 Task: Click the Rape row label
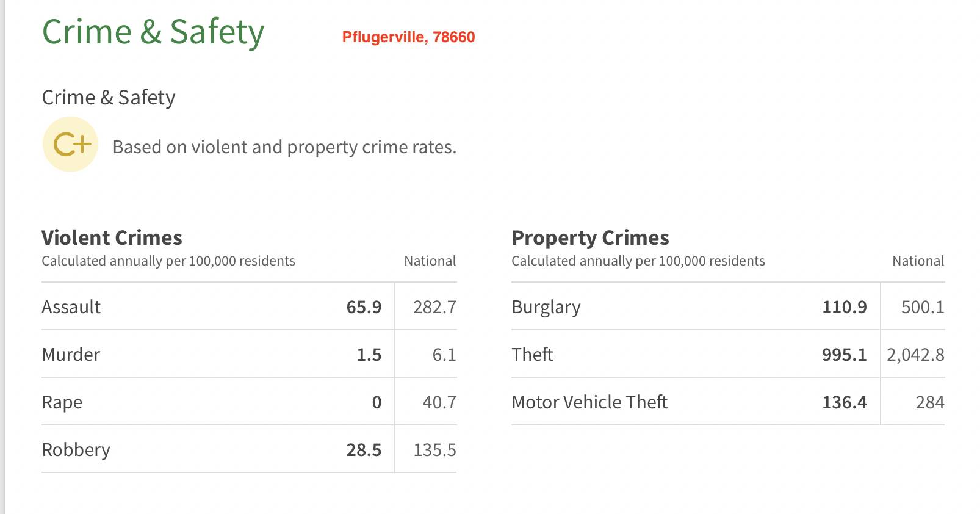(62, 402)
